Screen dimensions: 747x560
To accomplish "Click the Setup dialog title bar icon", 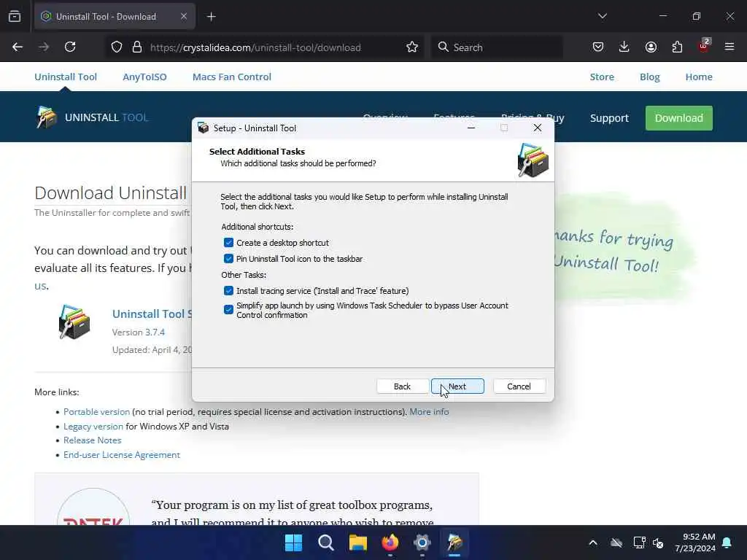I will (204, 128).
